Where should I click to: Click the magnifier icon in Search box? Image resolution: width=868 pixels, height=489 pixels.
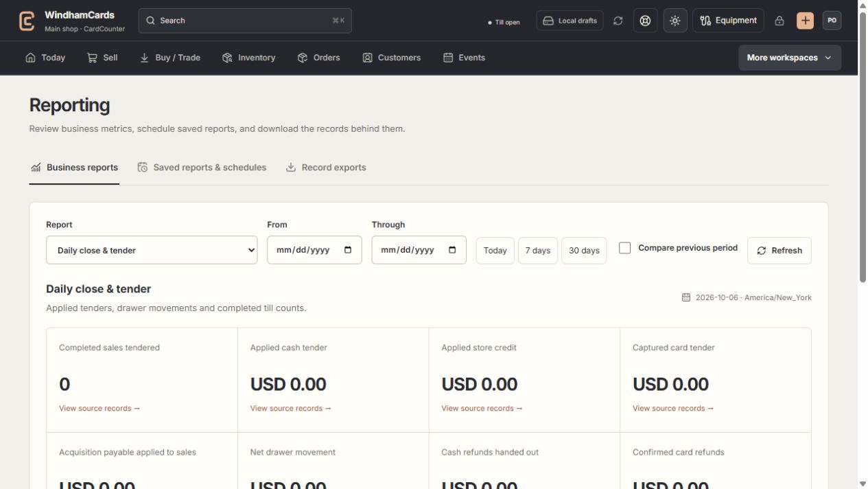pos(151,21)
